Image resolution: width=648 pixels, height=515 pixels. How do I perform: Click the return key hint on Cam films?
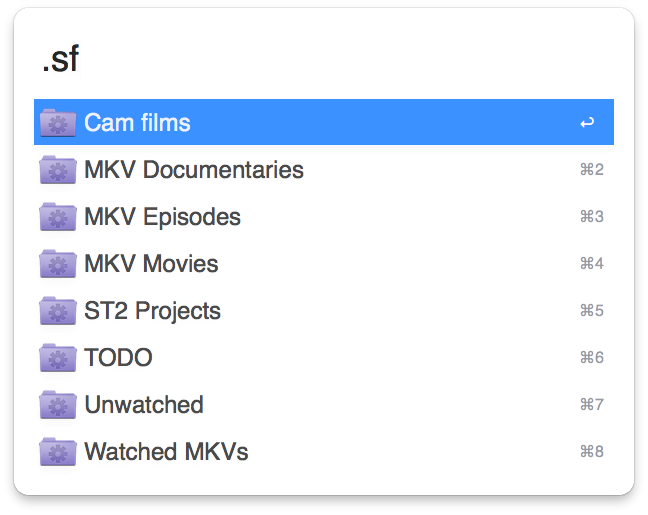pyautogui.click(x=587, y=123)
